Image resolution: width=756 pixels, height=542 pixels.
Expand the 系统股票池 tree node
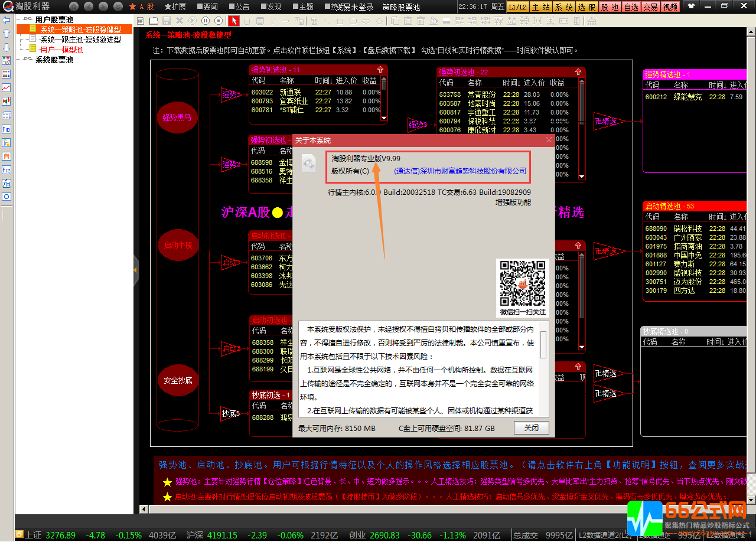pyautogui.click(x=27, y=60)
